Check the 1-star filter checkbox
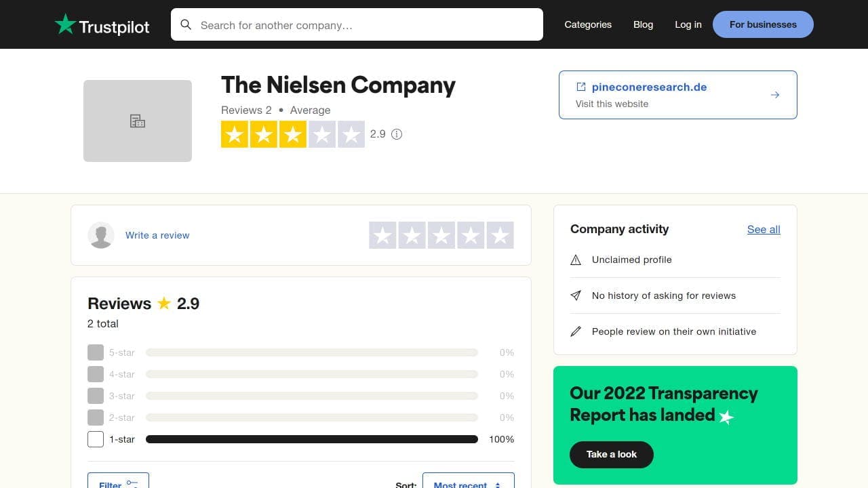This screenshot has width=868, height=488. point(96,439)
